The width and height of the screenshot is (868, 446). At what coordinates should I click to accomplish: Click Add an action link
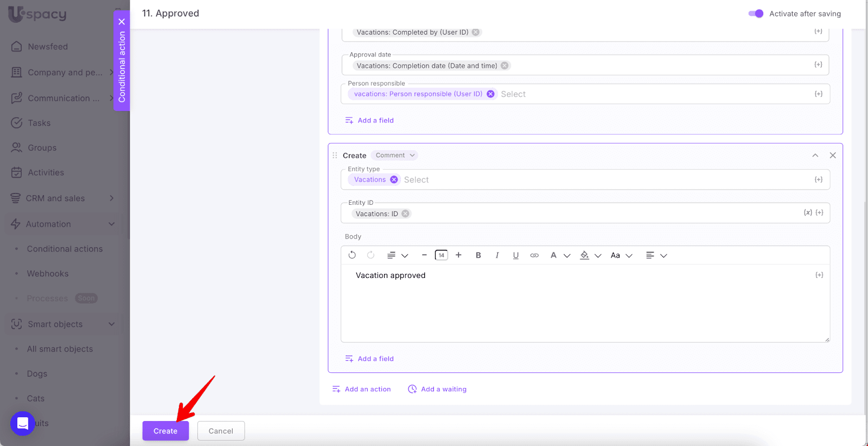click(362, 389)
